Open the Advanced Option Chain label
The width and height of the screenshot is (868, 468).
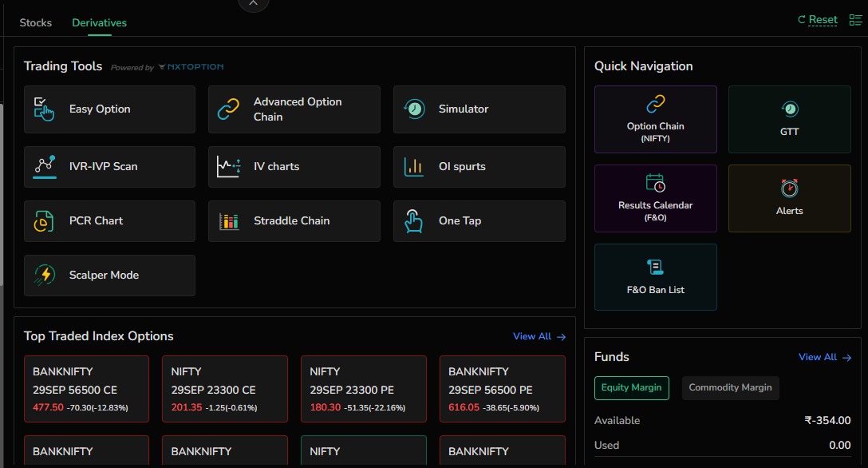[298, 109]
